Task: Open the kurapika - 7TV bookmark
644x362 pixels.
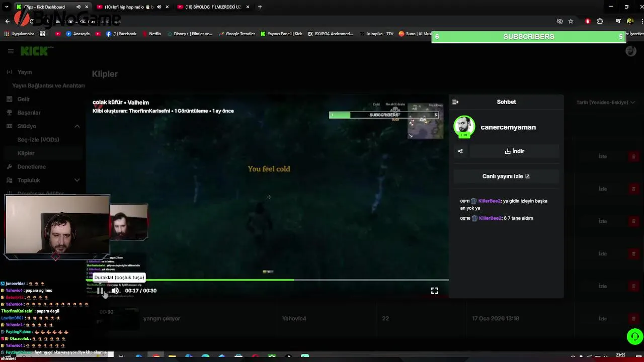Action: tap(376, 34)
